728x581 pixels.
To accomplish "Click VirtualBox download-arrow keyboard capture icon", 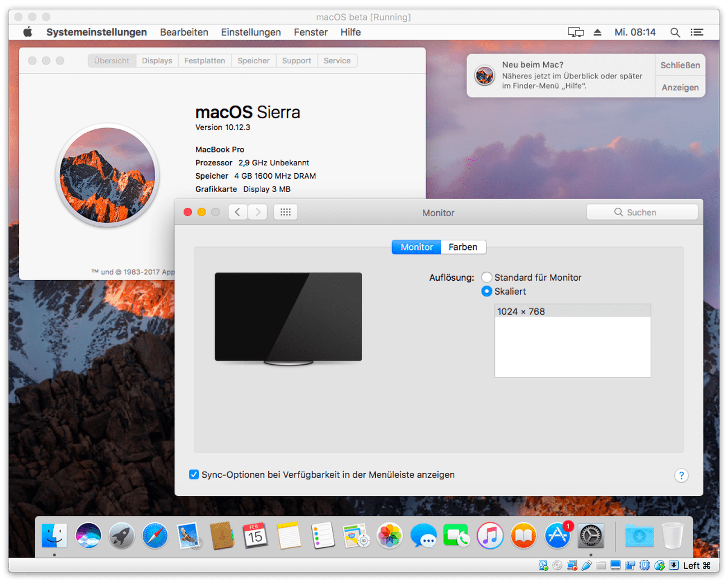I will [x=674, y=565].
